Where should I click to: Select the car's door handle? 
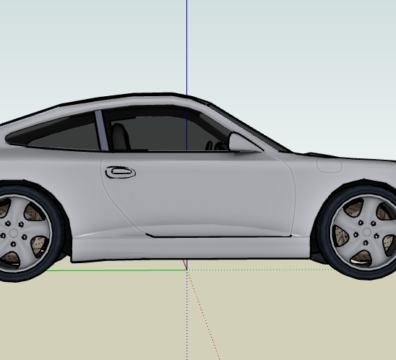click(x=120, y=172)
